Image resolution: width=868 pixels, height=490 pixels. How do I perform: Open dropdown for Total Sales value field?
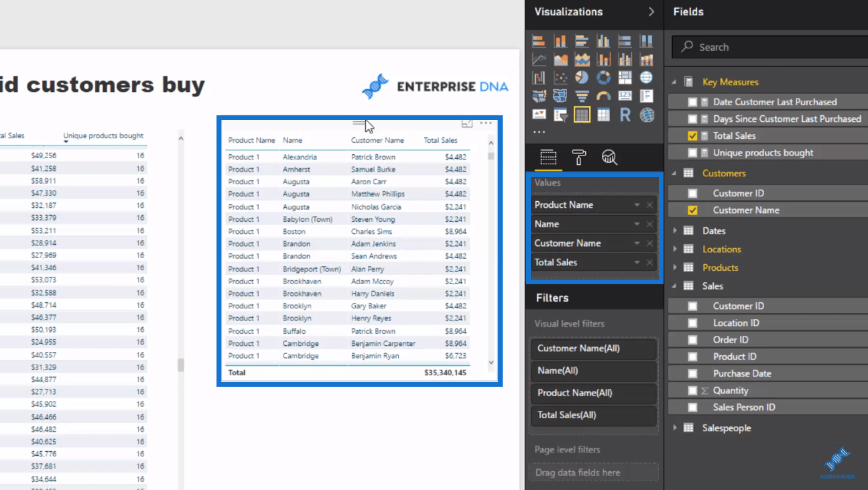637,262
